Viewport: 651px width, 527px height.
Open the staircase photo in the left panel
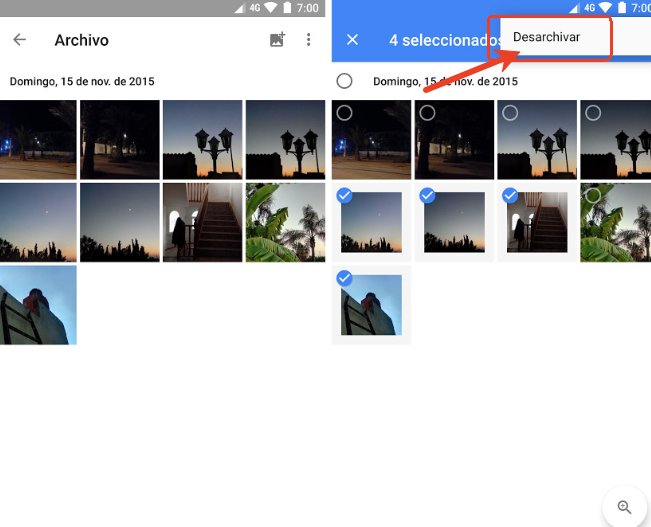202,222
